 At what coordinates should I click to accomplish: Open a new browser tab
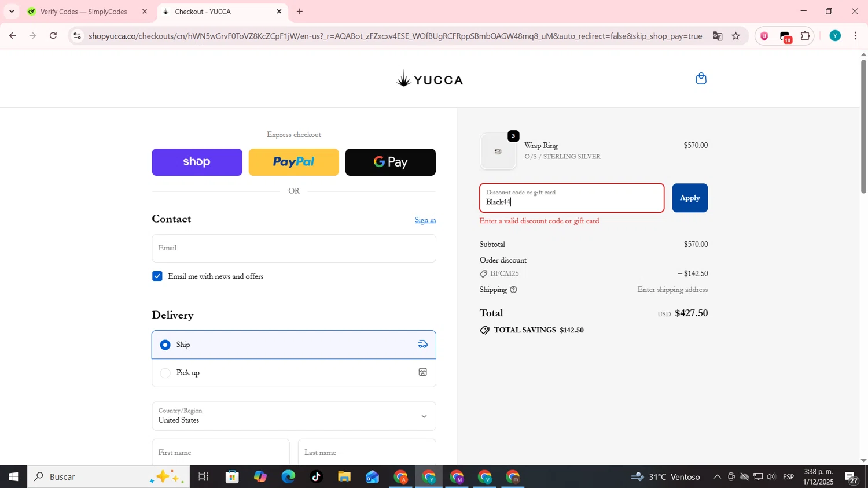300,12
